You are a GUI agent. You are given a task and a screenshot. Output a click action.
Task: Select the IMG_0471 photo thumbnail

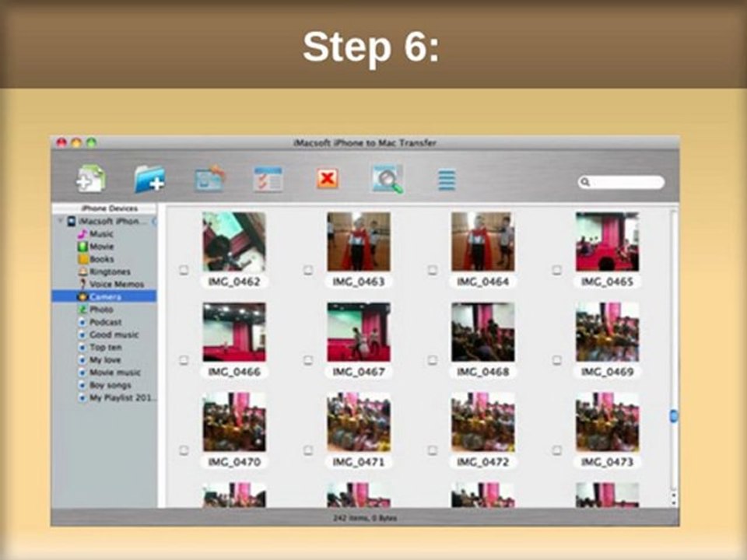click(x=358, y=422)
